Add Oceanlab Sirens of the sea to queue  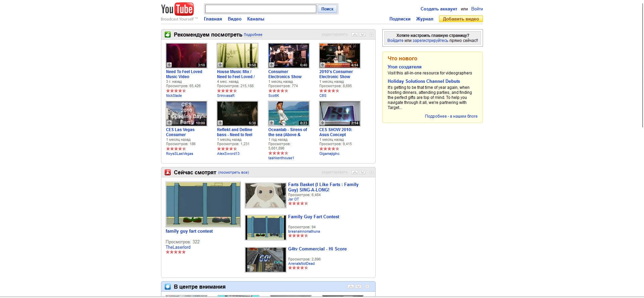pos(272,123)
